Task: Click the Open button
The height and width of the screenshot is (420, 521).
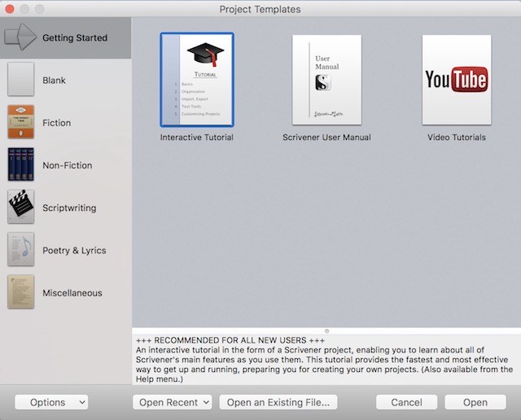Action: 475,402
